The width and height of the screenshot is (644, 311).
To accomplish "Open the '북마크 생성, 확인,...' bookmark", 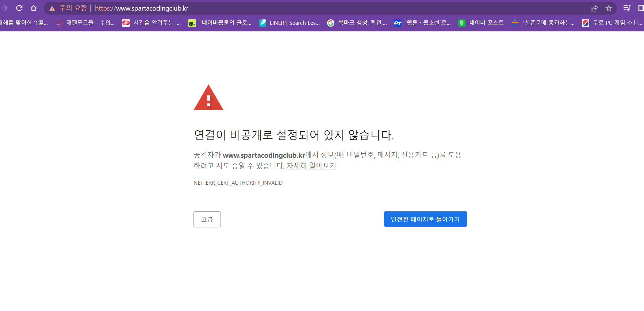I will tap(357, 23).
